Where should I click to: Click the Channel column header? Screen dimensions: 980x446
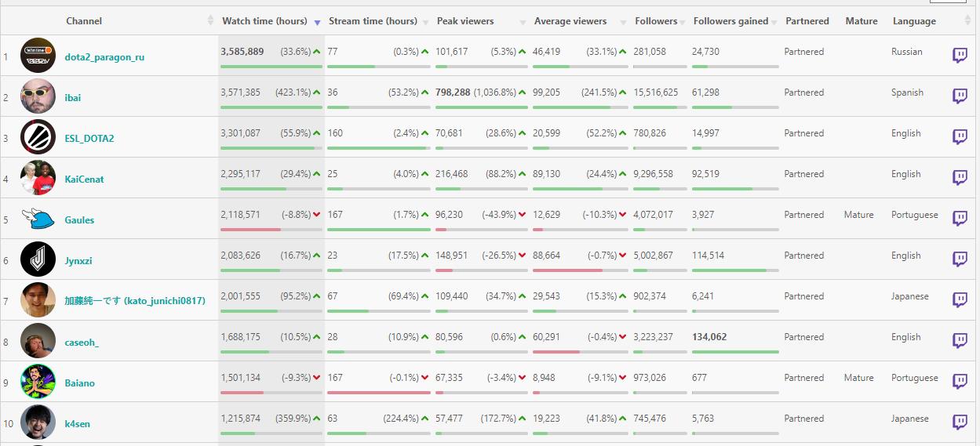click(84, 21)
